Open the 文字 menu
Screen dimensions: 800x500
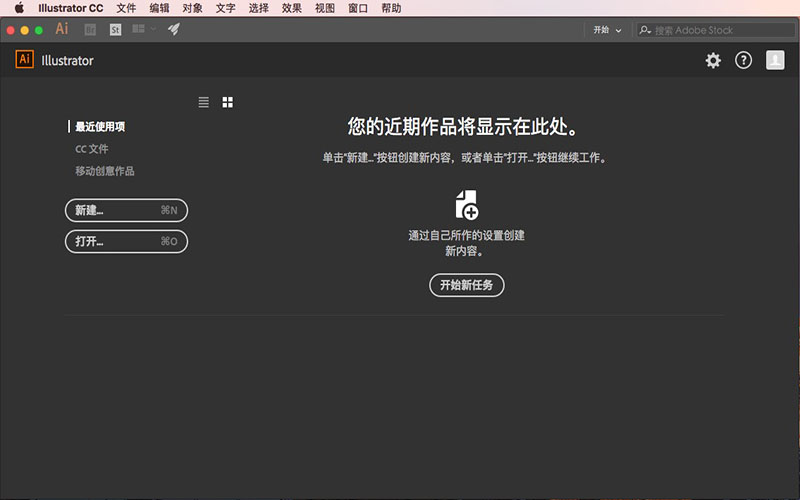point(226,8)
